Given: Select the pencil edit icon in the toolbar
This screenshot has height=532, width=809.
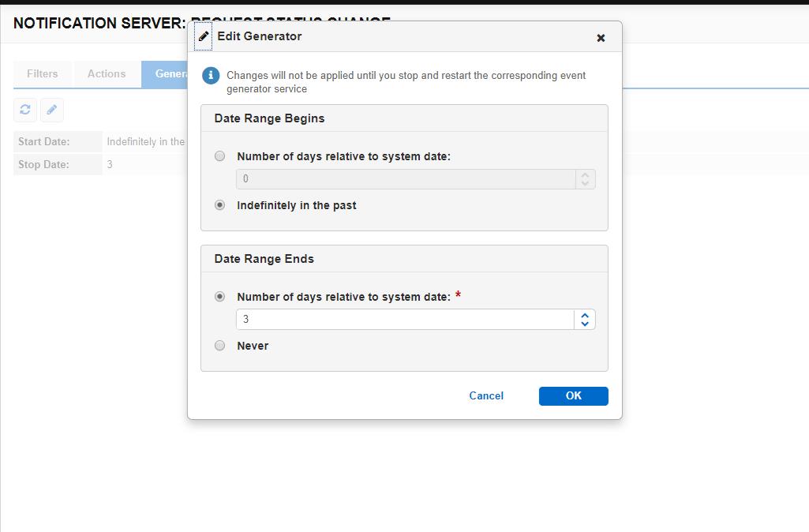Looking at the screenshot, I should [x=52, y=110].
